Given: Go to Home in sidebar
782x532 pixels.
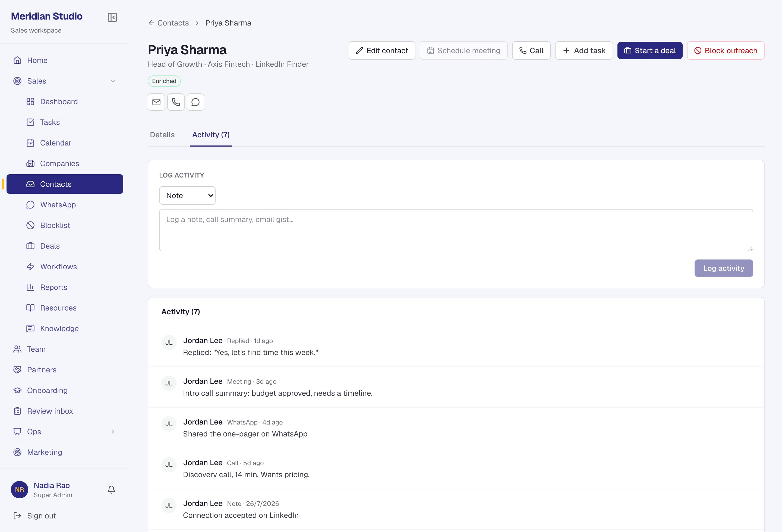Looking at the screenshot, I should pyautogui.click(x=65, y=60).
